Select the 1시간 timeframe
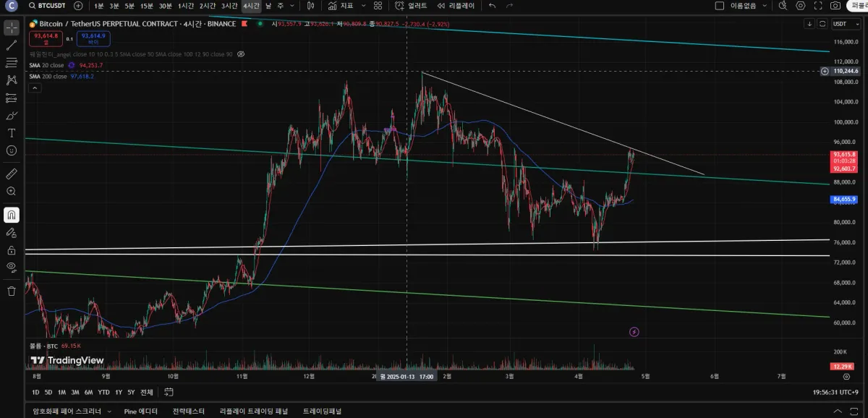868x418 pixels. [x=187, y=6]
